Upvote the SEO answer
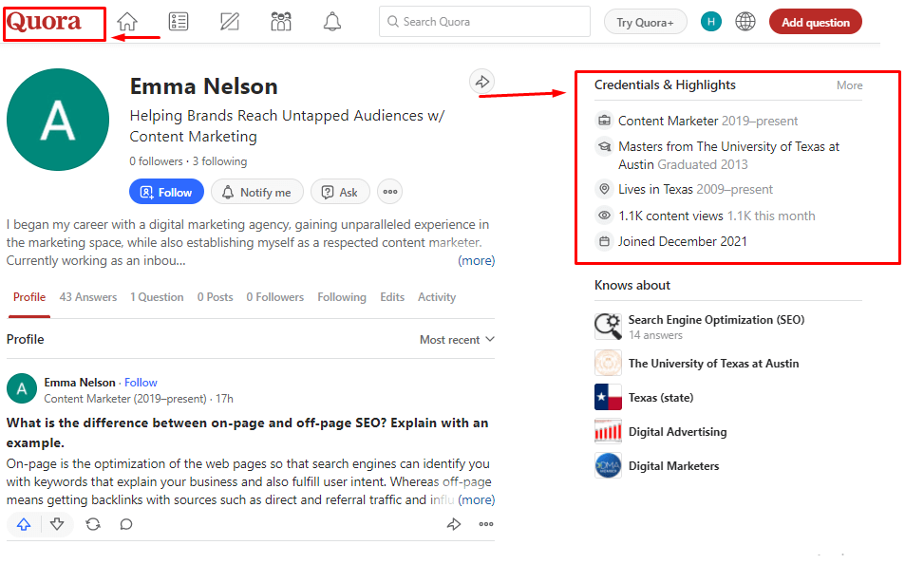 24,524
